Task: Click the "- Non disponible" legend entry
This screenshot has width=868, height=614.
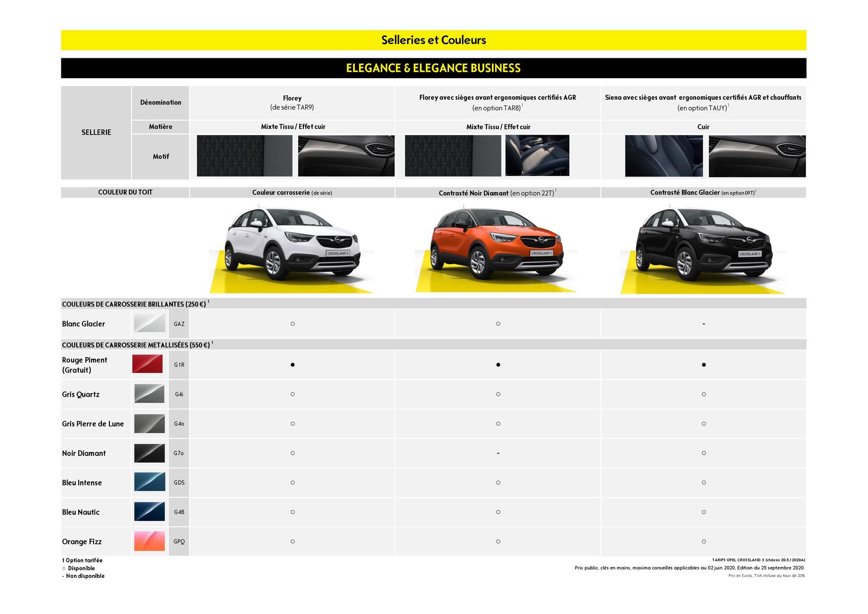Action: (x=83, y=576)
